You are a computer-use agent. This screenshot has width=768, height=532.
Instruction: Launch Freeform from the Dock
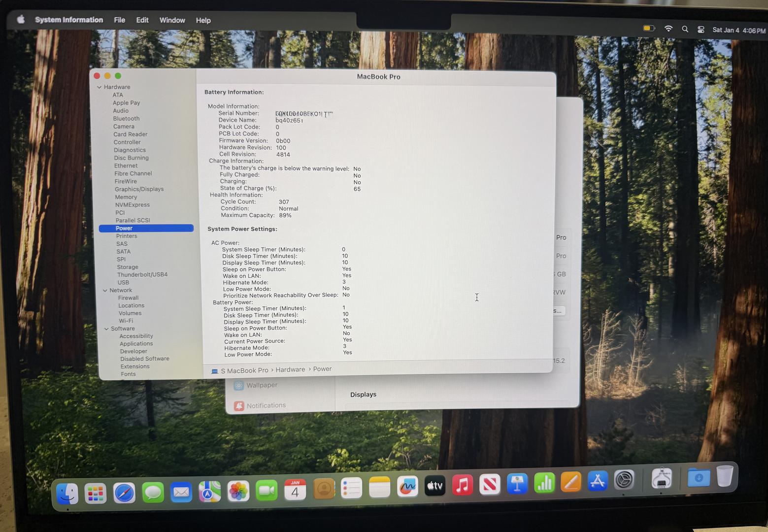click(407, 487)
